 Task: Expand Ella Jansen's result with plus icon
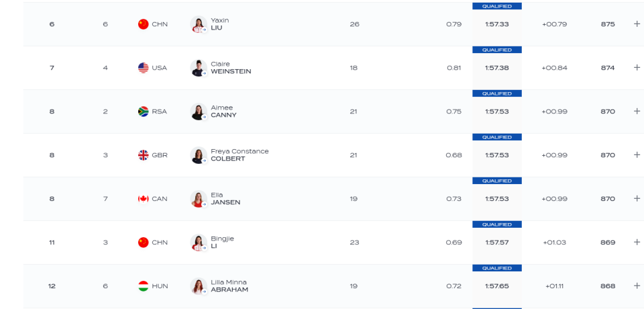click(x=637, y=198)
